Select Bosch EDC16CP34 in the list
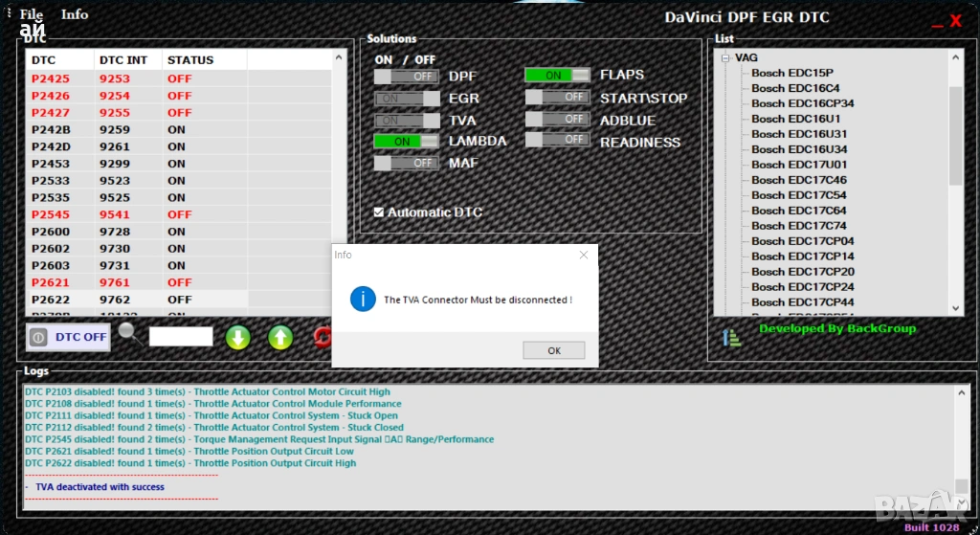The width and height of the screenshot is (980, 535). [x=803, y=103]
